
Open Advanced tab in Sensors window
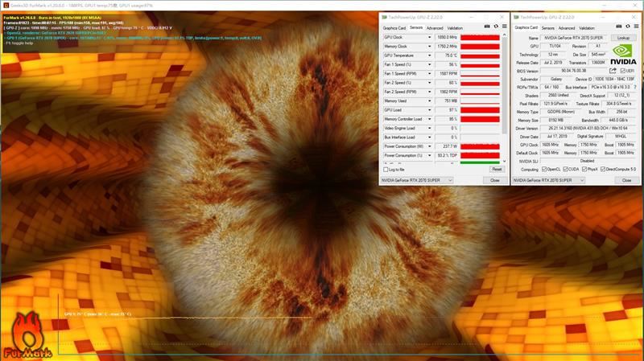coord(435,28)
